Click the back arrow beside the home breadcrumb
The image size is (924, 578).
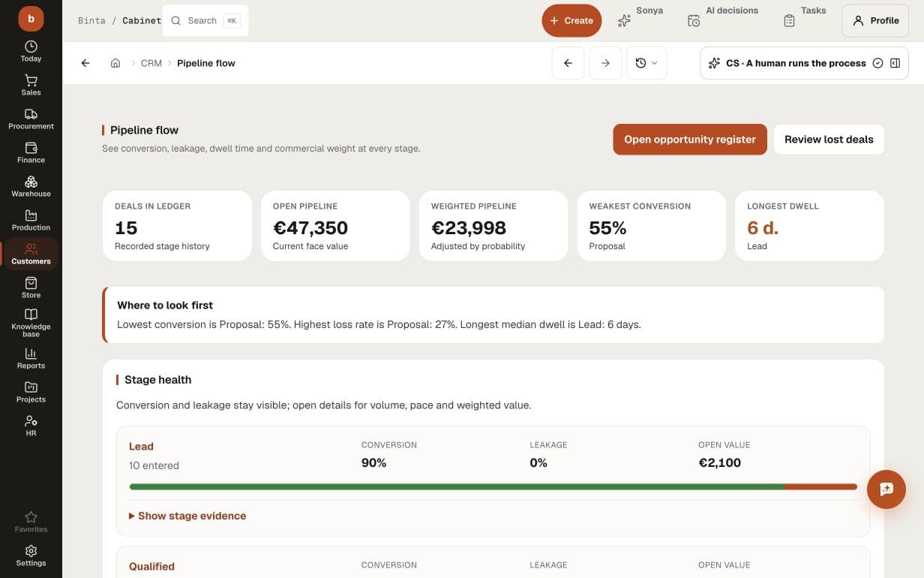pos(85,63)
